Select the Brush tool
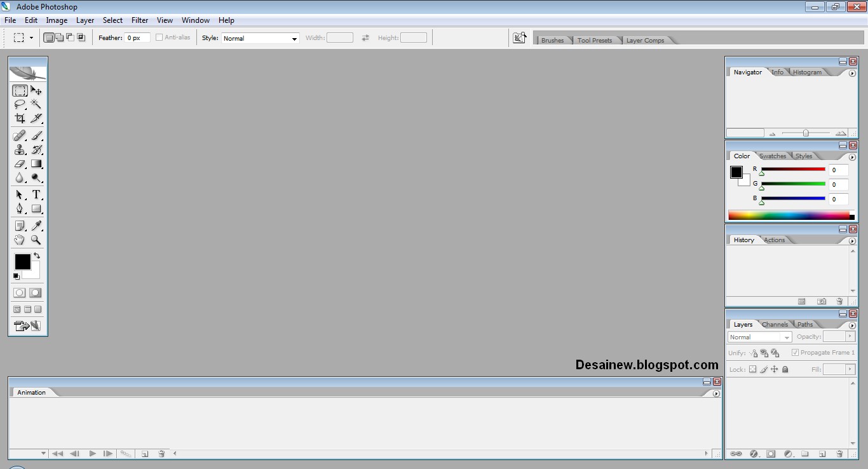The image size is (868, 469). (x=36, y=135)
